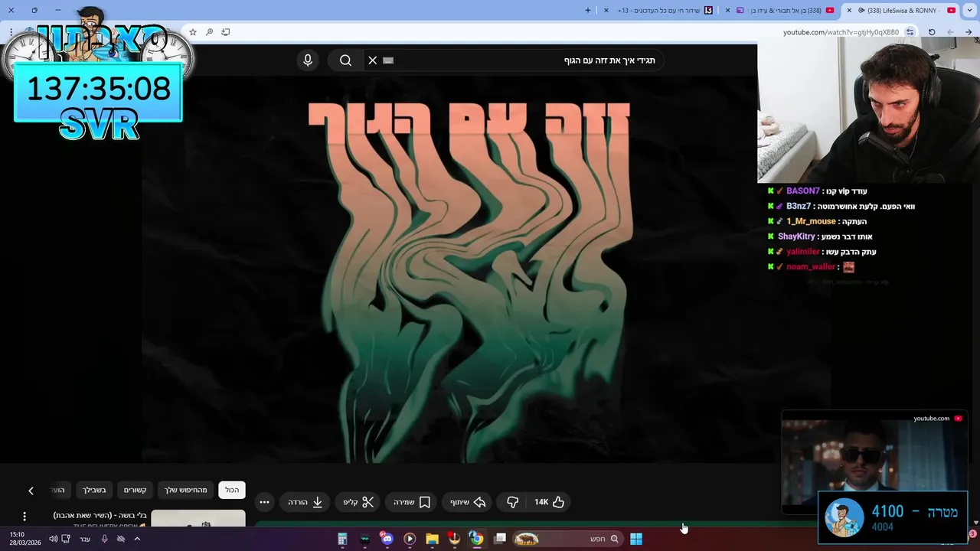
Task: Close the בן אל תבורי tab
Action: (x=728, y=10)
